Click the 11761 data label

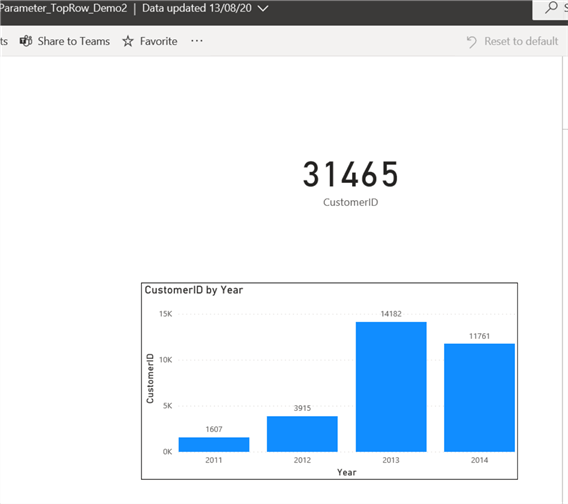click(480, 336)
